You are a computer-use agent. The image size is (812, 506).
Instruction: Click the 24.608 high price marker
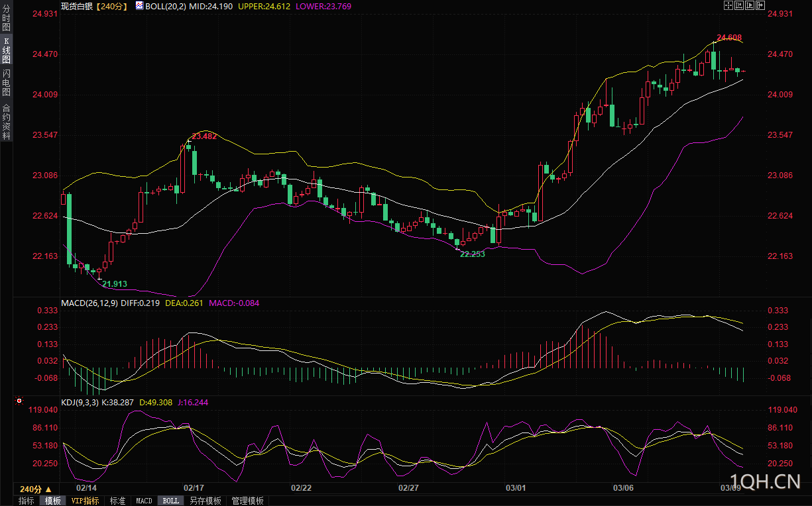729,38
